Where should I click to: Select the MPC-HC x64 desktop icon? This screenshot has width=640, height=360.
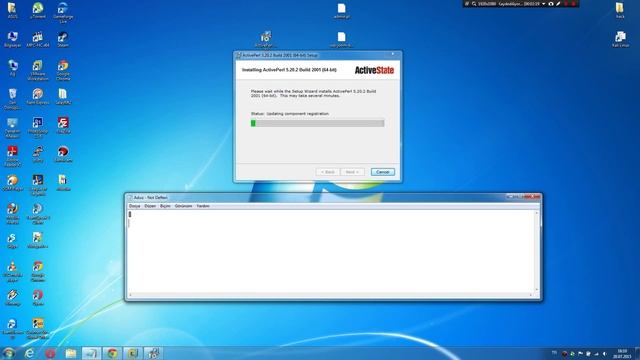[38, 40]
